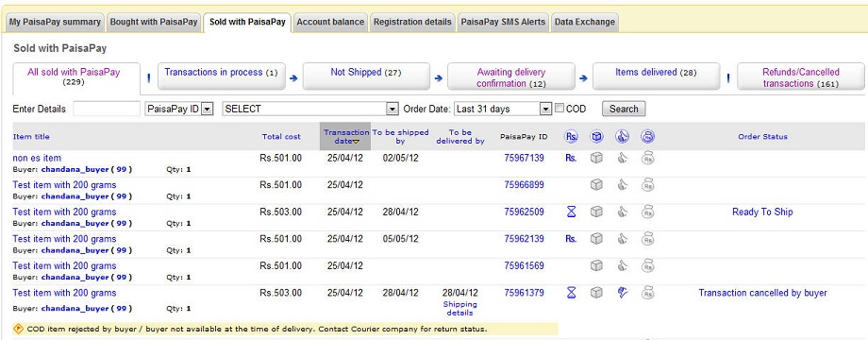Click Rs.503.00 in row 75962509

(x=280, y=212)
